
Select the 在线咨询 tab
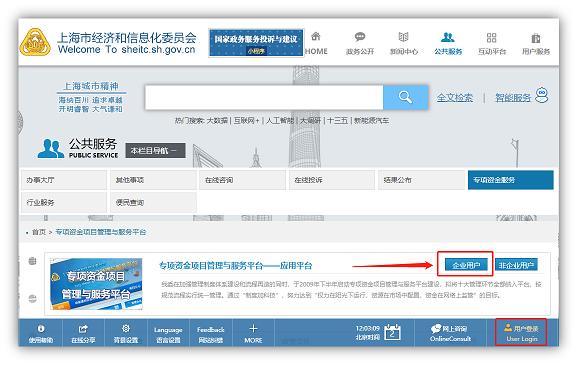click(243, 180)
